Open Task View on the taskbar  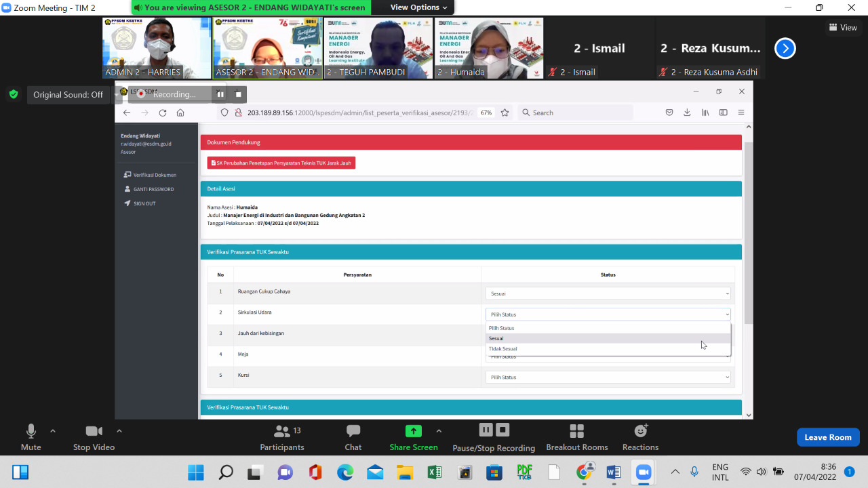(256, 472)
